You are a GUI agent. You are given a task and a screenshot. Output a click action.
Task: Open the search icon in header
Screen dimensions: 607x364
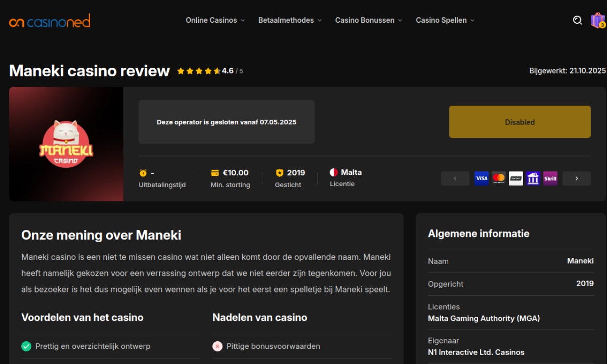[x=577, y=20]
